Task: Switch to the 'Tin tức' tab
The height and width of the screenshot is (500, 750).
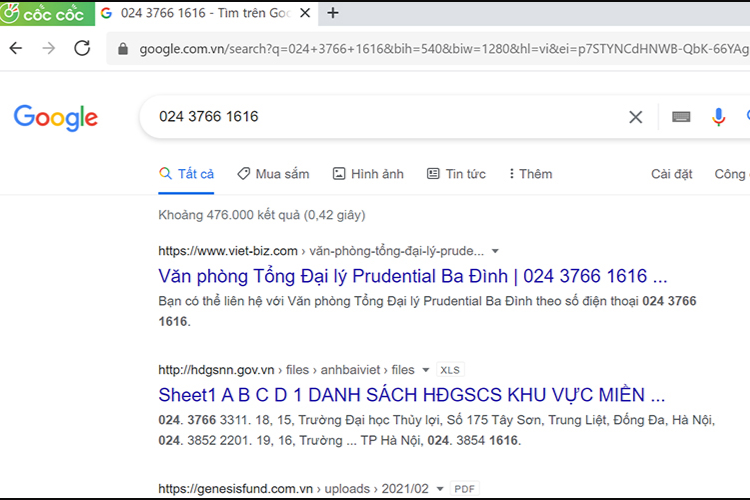Action: [x=456, y=174]
